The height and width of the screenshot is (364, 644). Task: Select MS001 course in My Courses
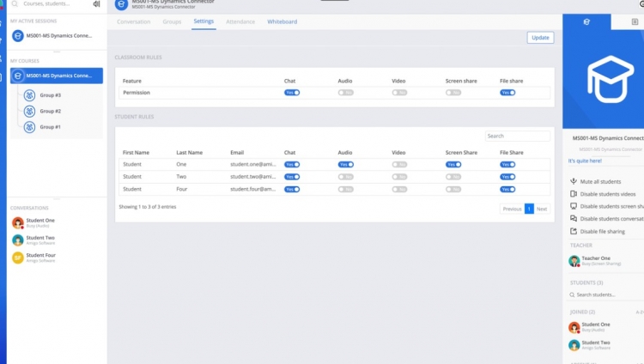(x=57, y=76)
